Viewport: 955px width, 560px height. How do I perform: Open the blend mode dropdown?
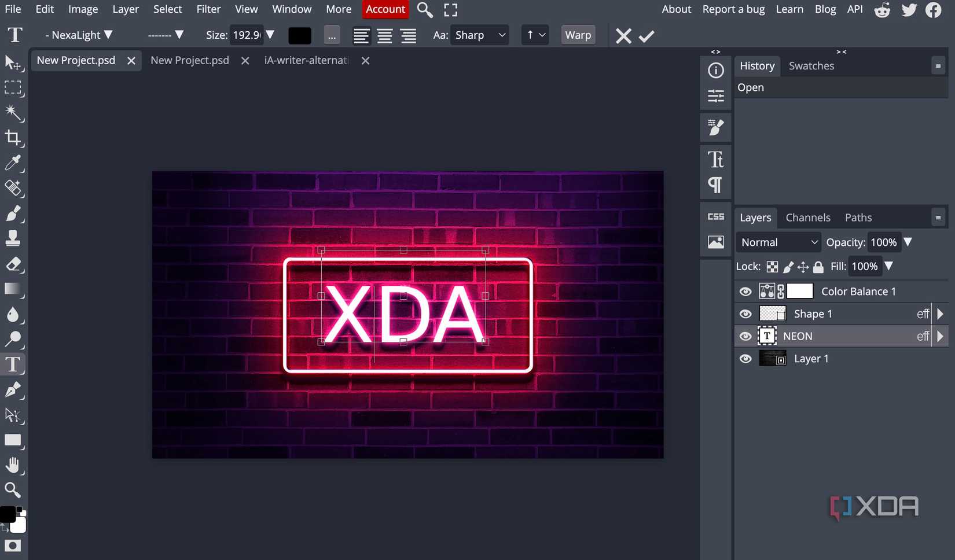pyautogui.click(x=778, y=242)
